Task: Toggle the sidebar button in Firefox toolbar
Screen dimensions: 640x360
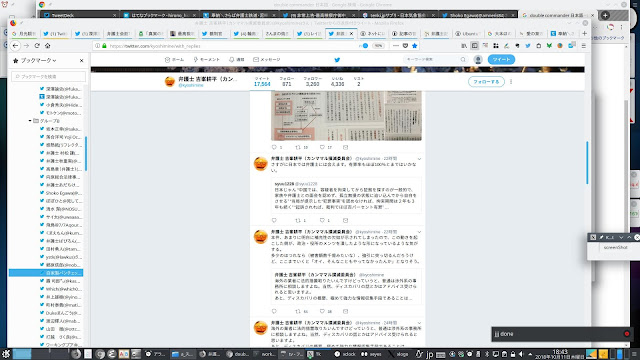Action: point(474,46)
